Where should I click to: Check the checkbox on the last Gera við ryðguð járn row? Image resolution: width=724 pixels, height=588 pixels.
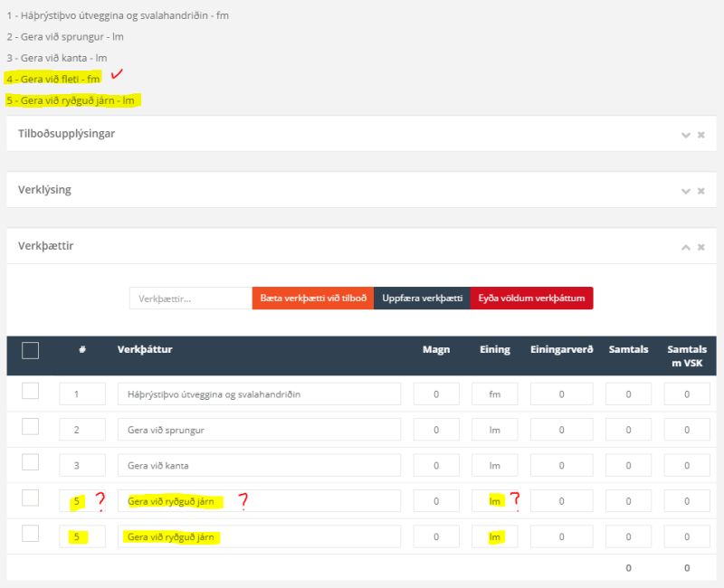[x=30, y=535]
